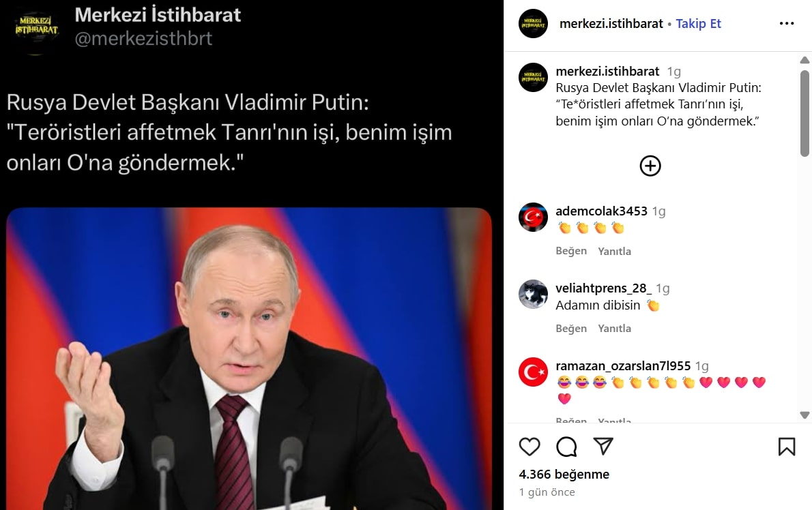812x510 pixels.
Task: Click the comments scrollbar up arrow
Action: click(x=804, y=60)
